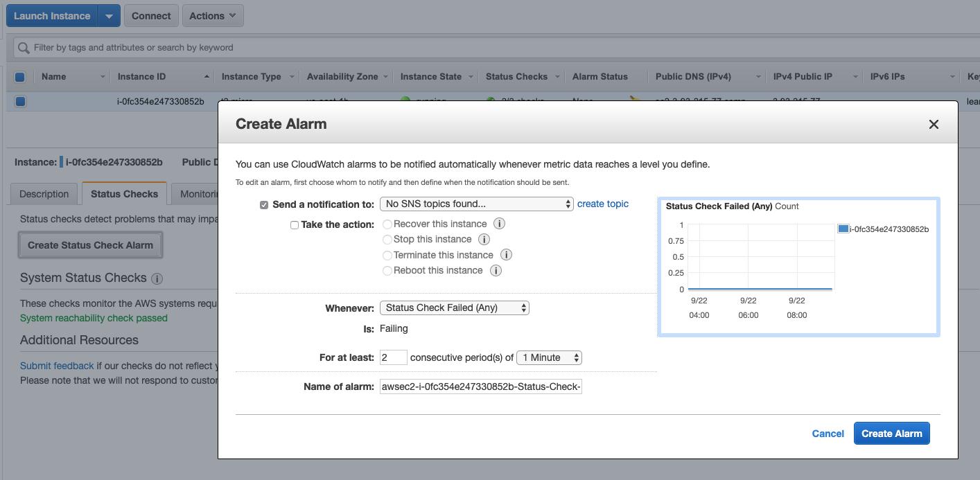Uncheck Send a notification to

264,204
